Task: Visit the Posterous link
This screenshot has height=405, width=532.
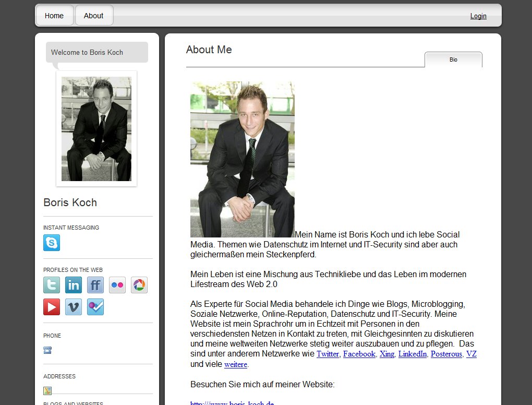Action: click(x=446, y=354)
